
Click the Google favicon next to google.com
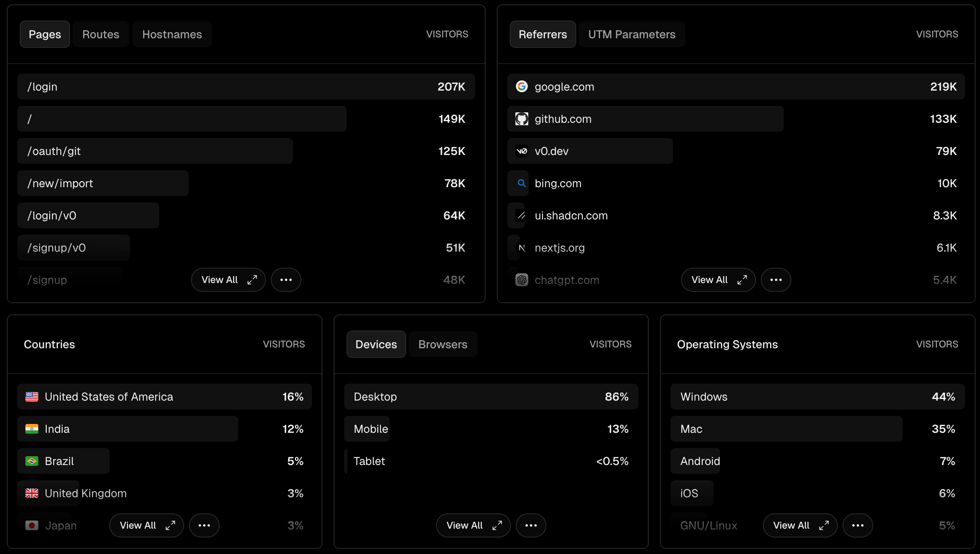pyautogui.click(x=522, y=87)
